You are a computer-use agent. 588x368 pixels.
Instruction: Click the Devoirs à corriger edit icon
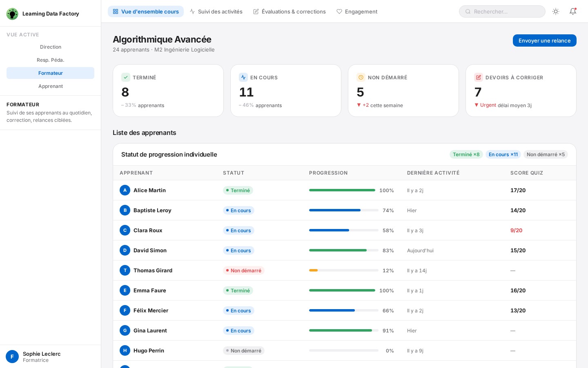(x=479, y=77)
